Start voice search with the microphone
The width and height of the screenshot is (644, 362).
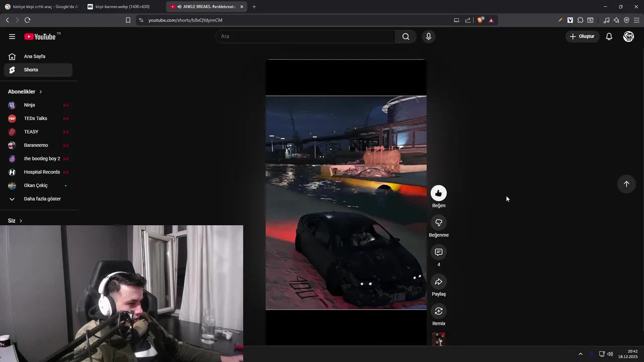[429, 36]
